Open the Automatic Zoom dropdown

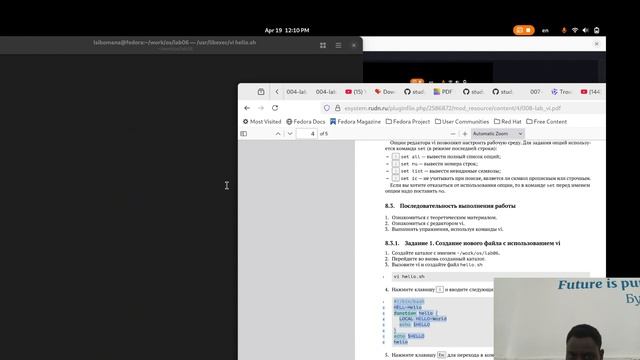[498, 133]
